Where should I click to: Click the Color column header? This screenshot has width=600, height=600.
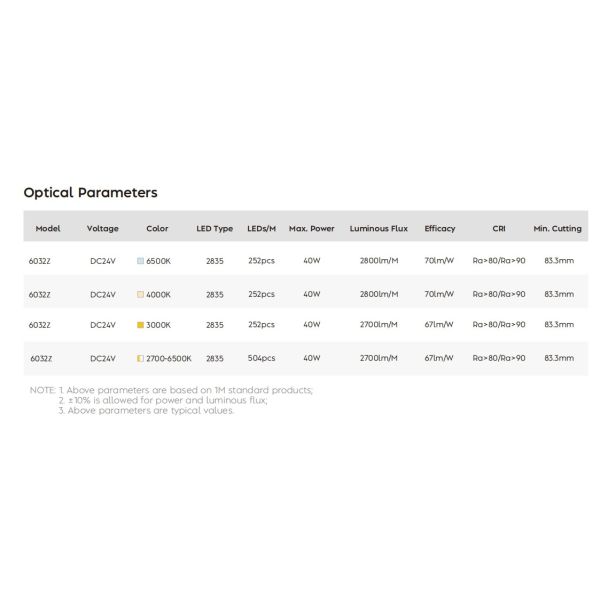[x=157, y=228]
